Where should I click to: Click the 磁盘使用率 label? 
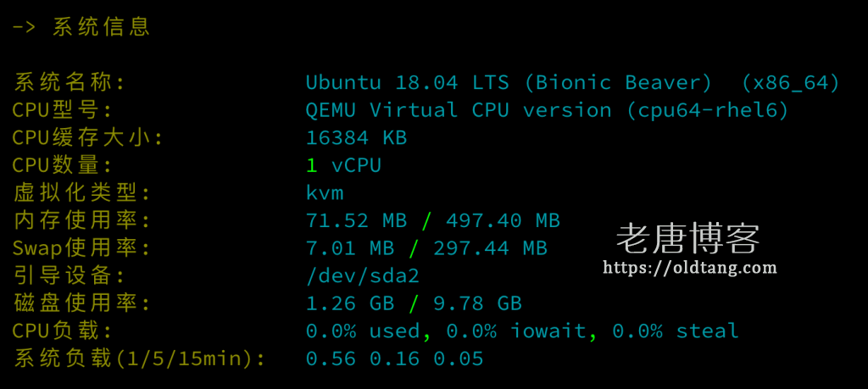click(x=81, y=303)
